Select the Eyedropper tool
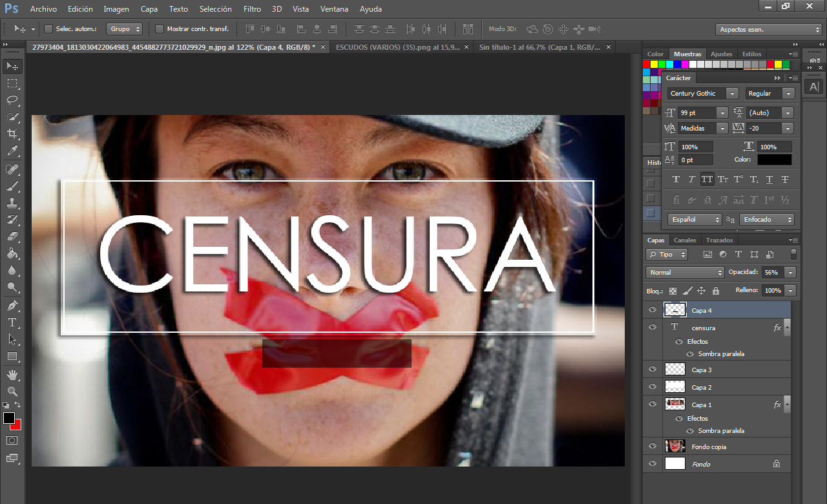 pos(12,151)
